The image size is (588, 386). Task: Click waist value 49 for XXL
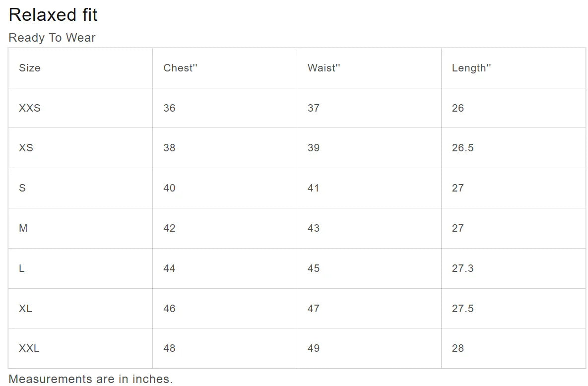(314, 348)
